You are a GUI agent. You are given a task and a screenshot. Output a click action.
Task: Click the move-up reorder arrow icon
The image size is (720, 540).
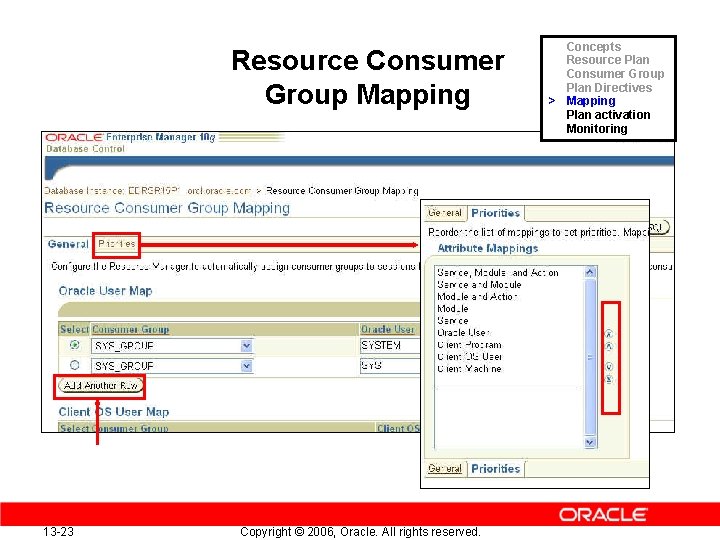609,347
